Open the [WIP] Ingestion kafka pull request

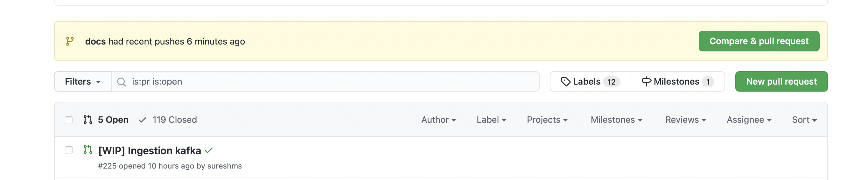pyautogui.click(x=150, y=150)
